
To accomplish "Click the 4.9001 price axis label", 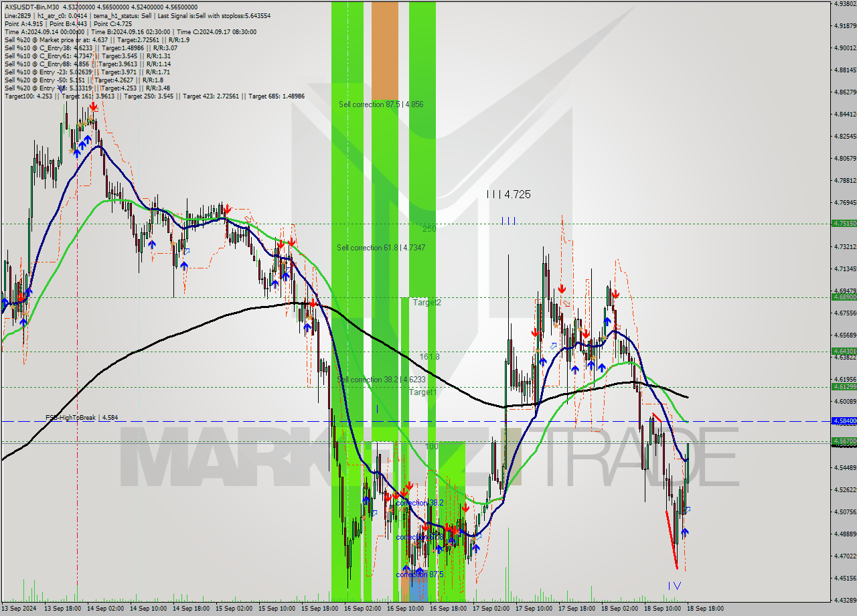I will (x=846, y=48).
